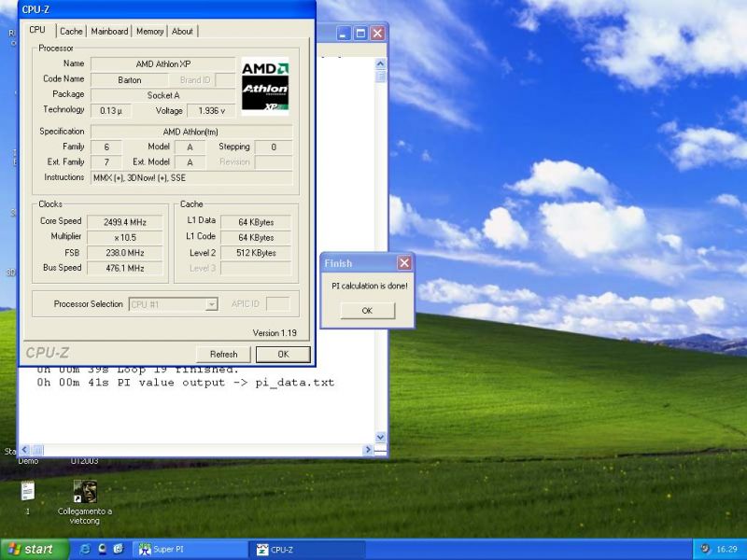Click the webcam icon in quick launch

pyautogui.click(x=102, y=549)
